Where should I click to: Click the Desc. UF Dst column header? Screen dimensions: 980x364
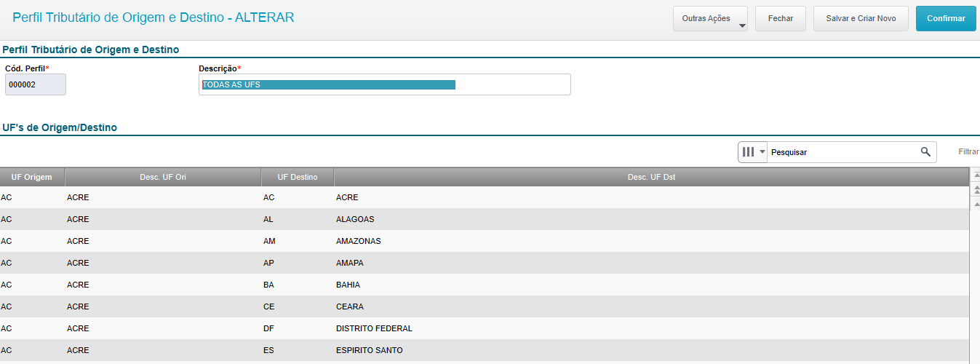coord(651,177)
